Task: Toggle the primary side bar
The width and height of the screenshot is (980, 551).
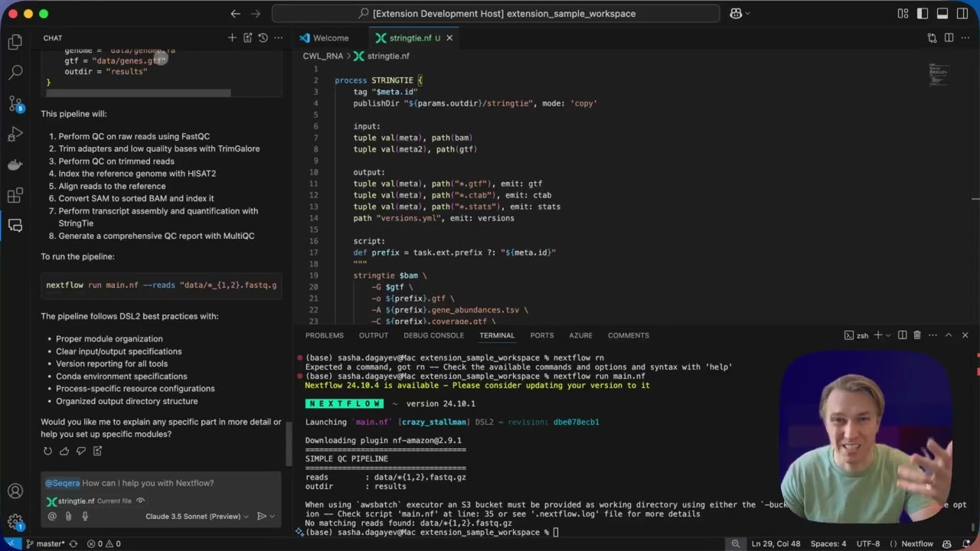Action: tap(923, 14)
